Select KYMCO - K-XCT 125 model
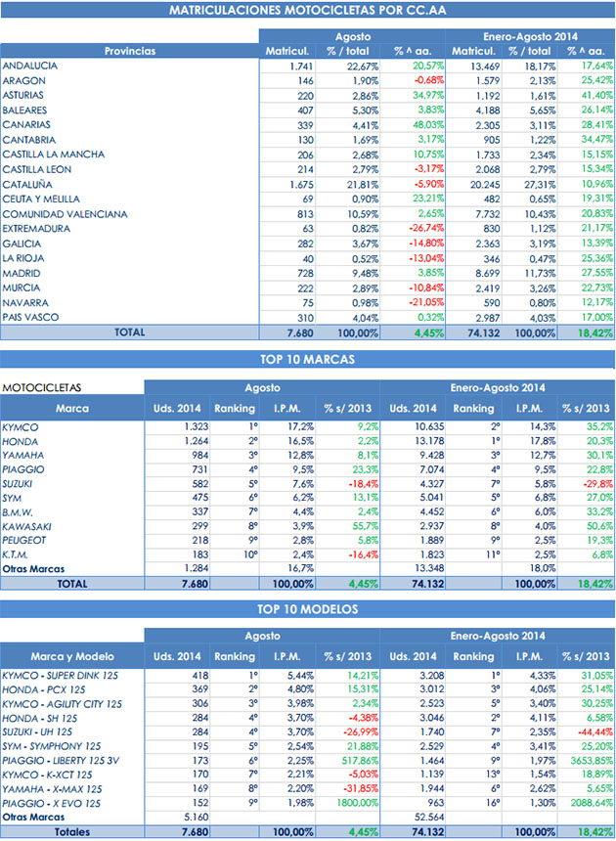This screenshot has height=841, width=616. 47,775
